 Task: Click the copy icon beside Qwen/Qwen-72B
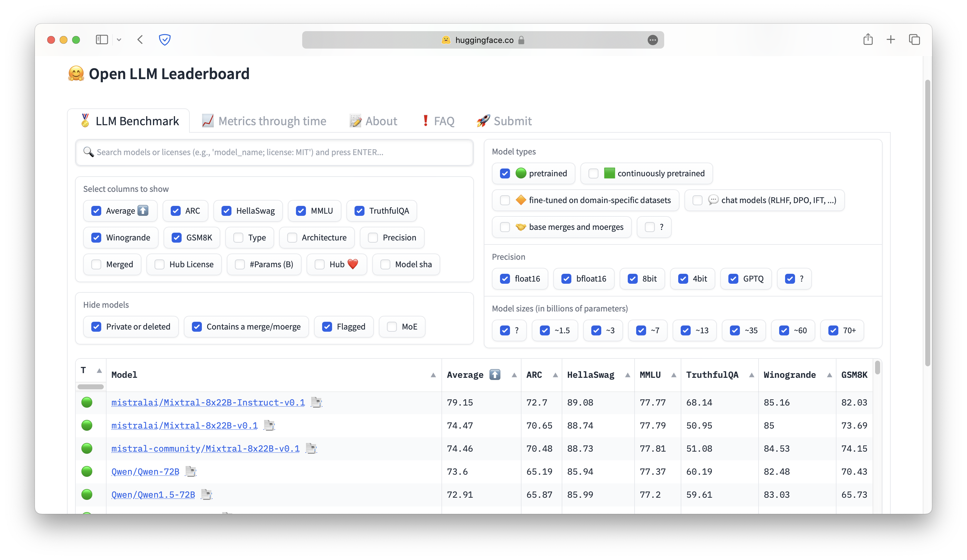191,472
